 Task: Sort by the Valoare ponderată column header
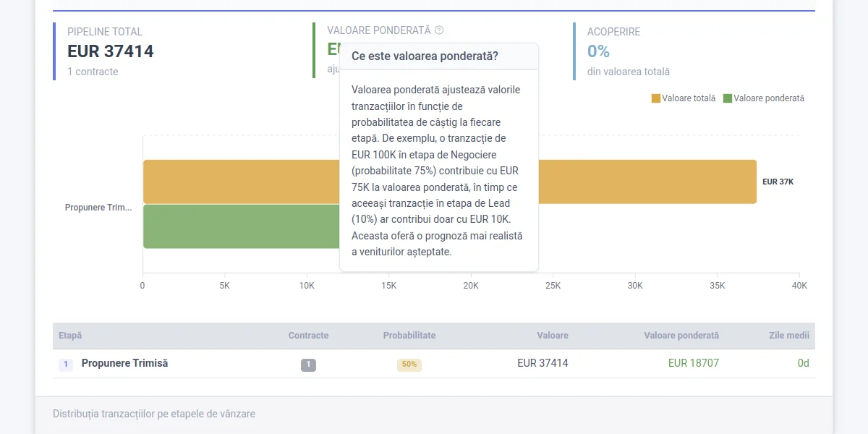(x=681, y=335)
